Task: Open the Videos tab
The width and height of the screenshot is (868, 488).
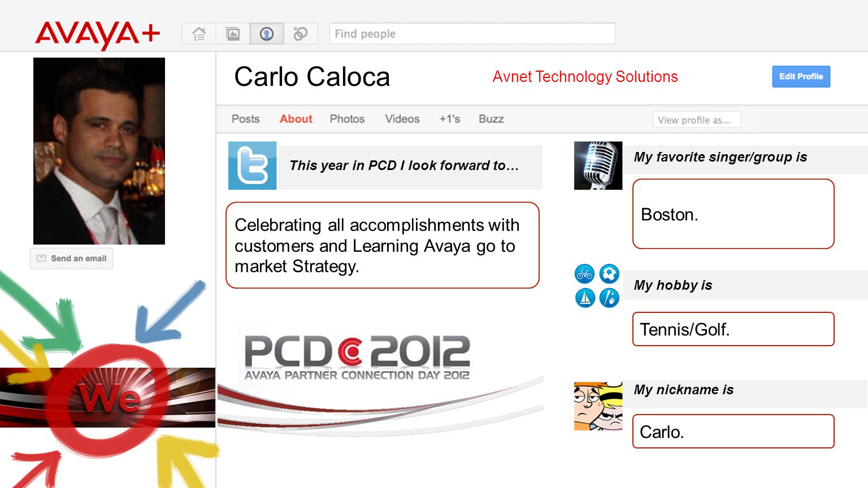Action: point(402,119)
